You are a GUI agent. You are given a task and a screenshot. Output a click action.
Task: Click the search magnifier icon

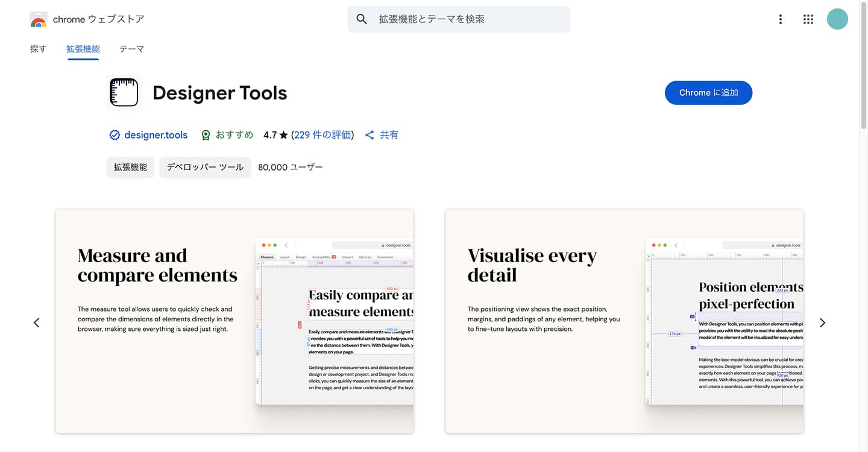tap(362, 19)
